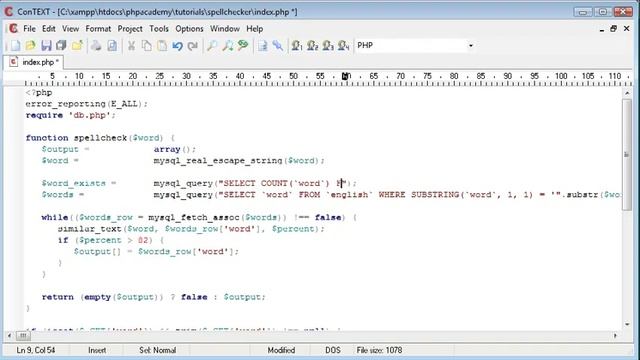Click ConTEXT application icon in title bar

pos(9,11)
